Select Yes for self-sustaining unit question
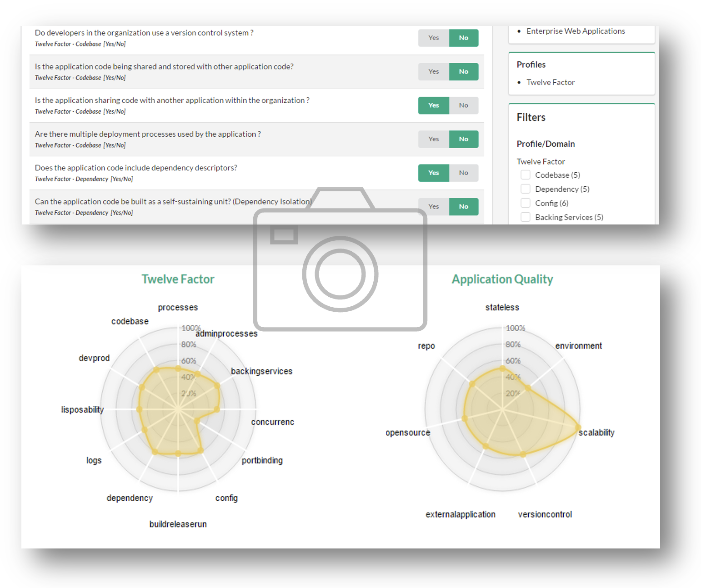This screenshot has height=588, width=701. click(434, 206)
